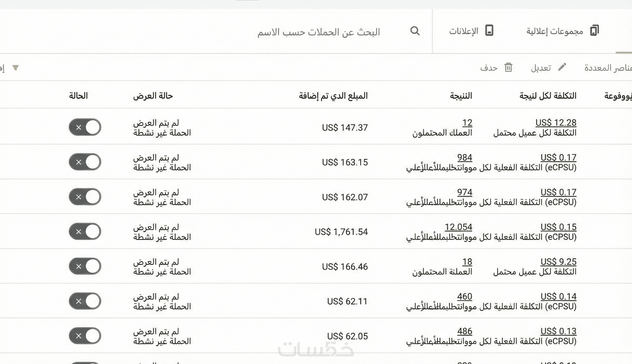Viewport: 632px width, 364px height.
Task: Click the search magnifier icon
Action: (415, 31)
